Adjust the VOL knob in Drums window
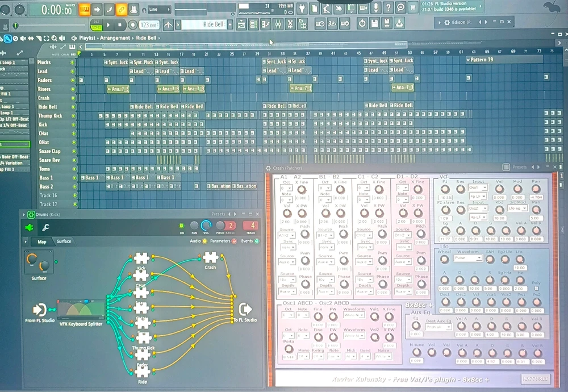This screenshot has height=392, width=568. click(206, 226)
